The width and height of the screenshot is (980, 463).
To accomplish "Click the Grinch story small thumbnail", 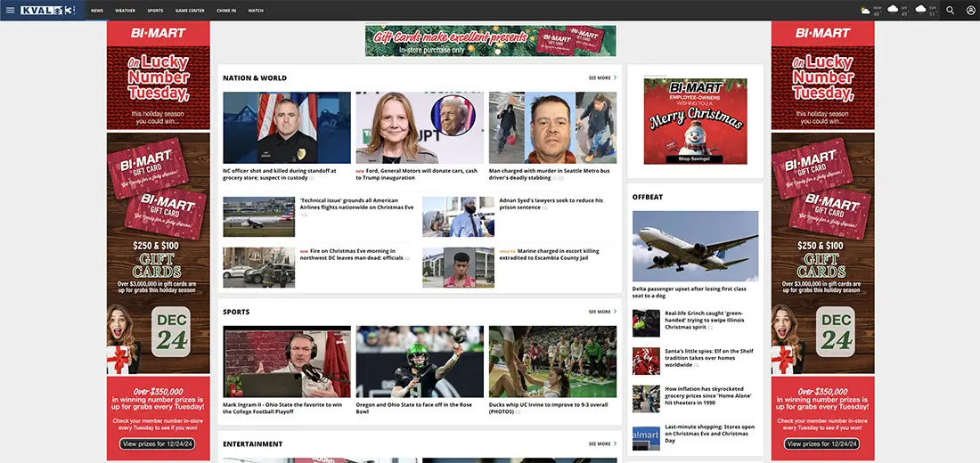I will pos(646,323).
